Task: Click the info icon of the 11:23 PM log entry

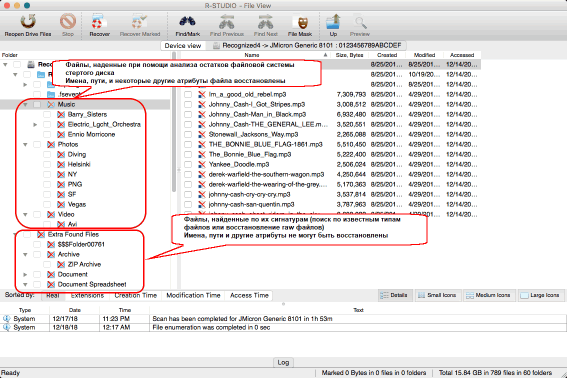Action: [x=7, y=319]
